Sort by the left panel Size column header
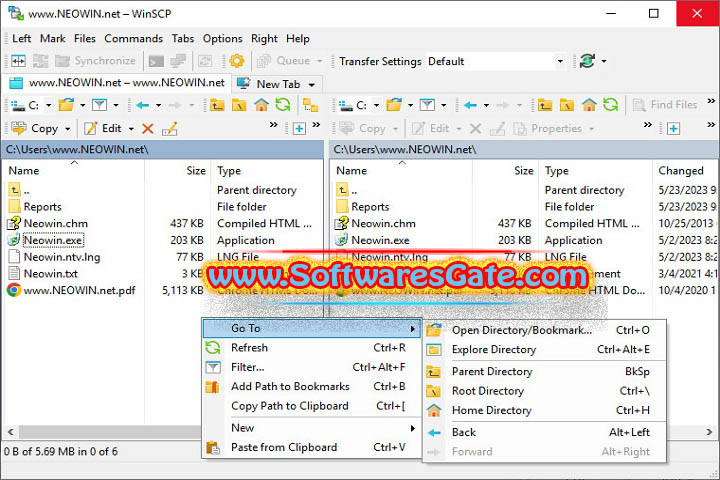This screenshot has width=720, height=480. [x=177, y=170]
